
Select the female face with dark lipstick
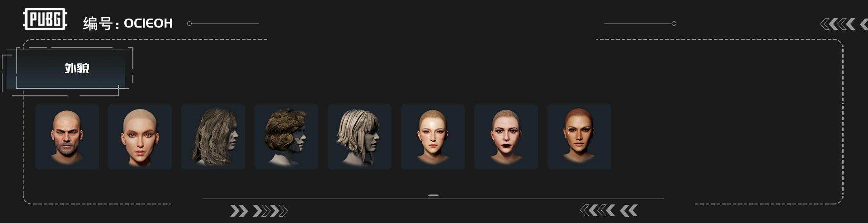[506, 137]
